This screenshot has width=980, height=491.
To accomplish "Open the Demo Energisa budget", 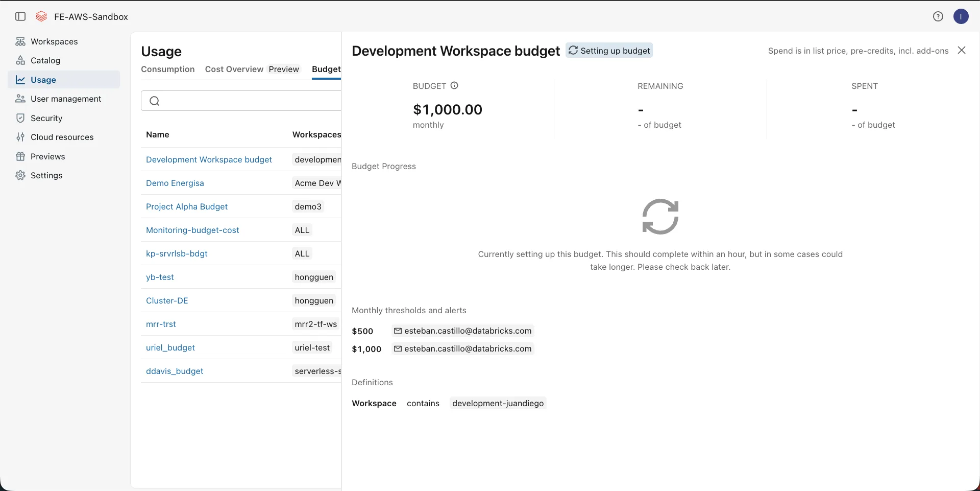I will click(175, 183).
